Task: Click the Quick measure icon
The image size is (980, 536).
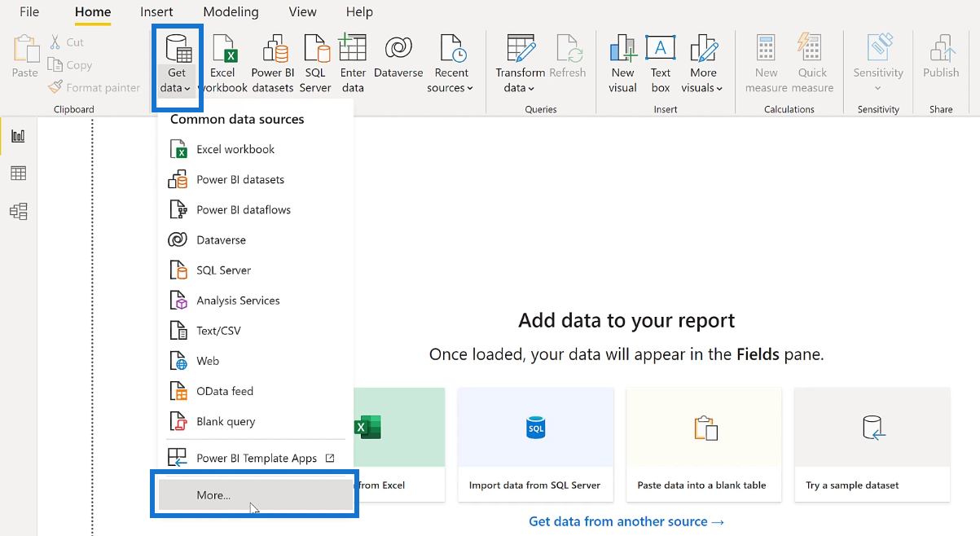Action: coord(812,65)
